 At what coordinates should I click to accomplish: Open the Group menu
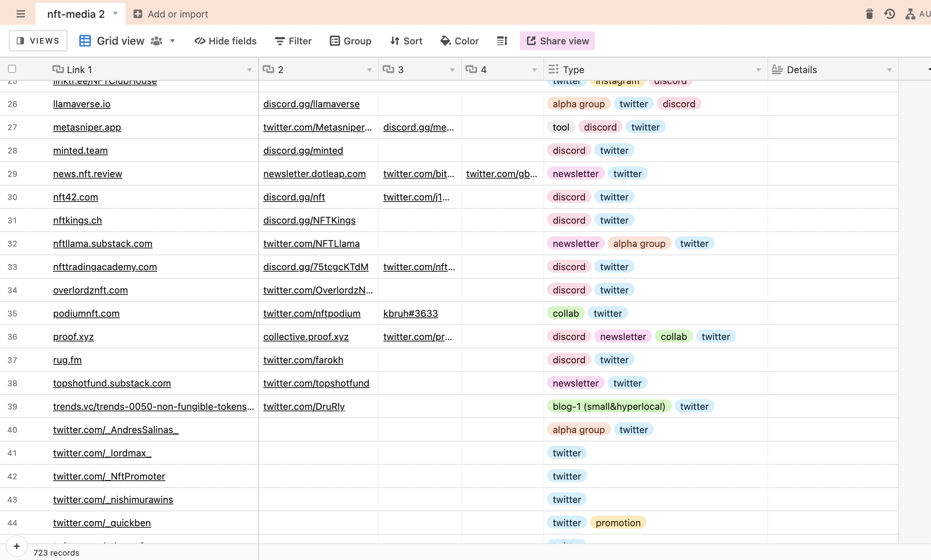pyautogui.click(x=351, y=41)
